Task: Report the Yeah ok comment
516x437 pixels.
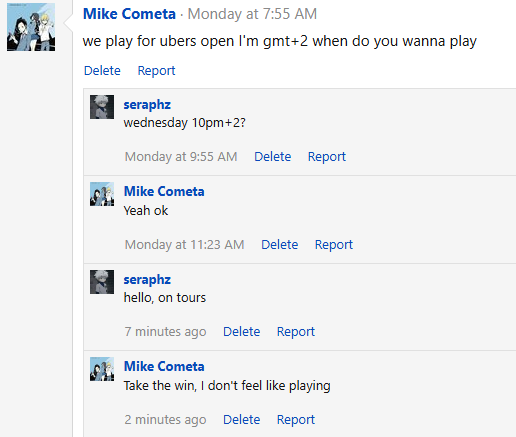Action: (x=334, y=245)
